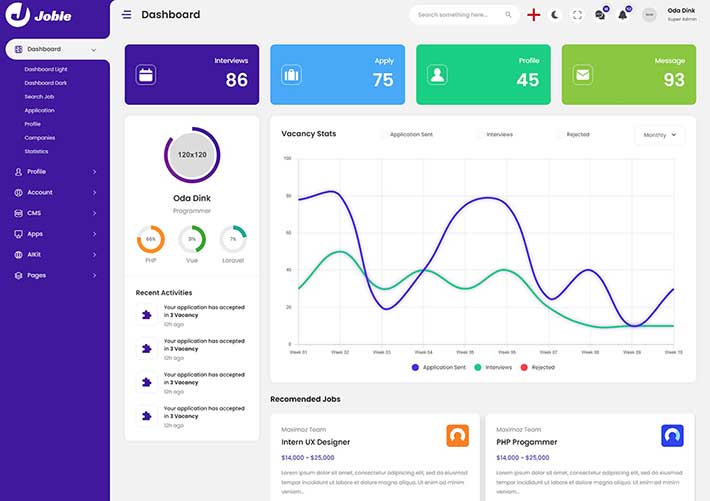Enter fullscreen using the expand icon
The image size is (710, 501).
(x=577, y=15)
